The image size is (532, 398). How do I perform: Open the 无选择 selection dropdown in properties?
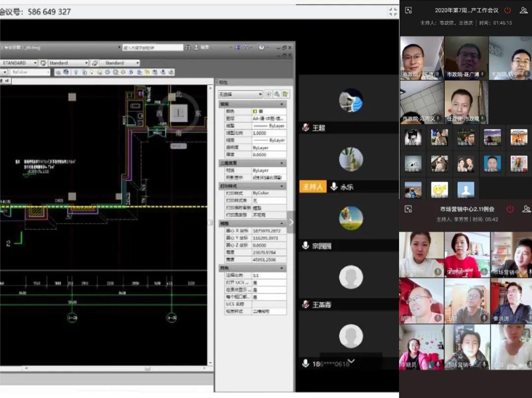241,94
